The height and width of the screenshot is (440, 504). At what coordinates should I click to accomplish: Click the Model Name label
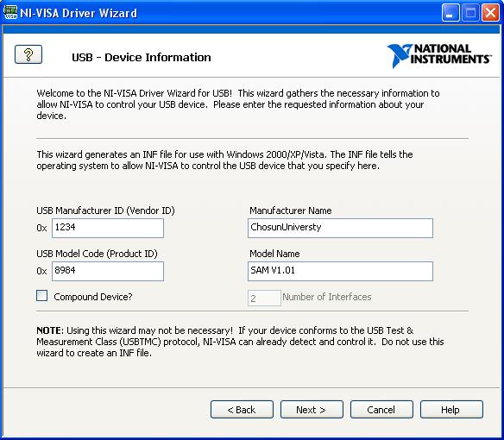(274, 254)
